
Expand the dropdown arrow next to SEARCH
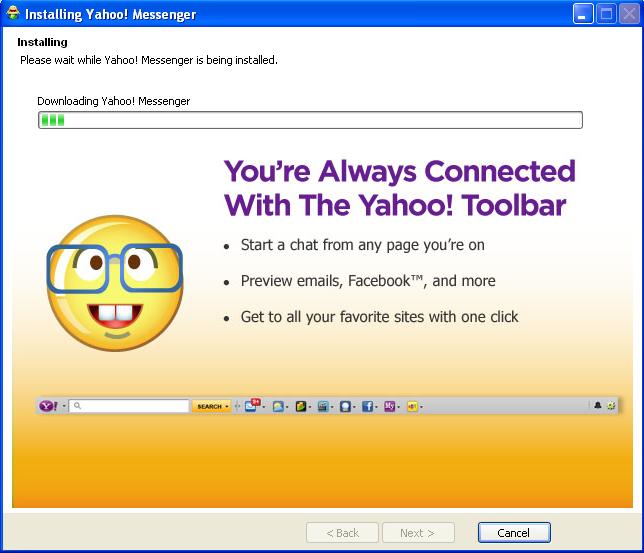pyautogui.click(x=227, y=407)
